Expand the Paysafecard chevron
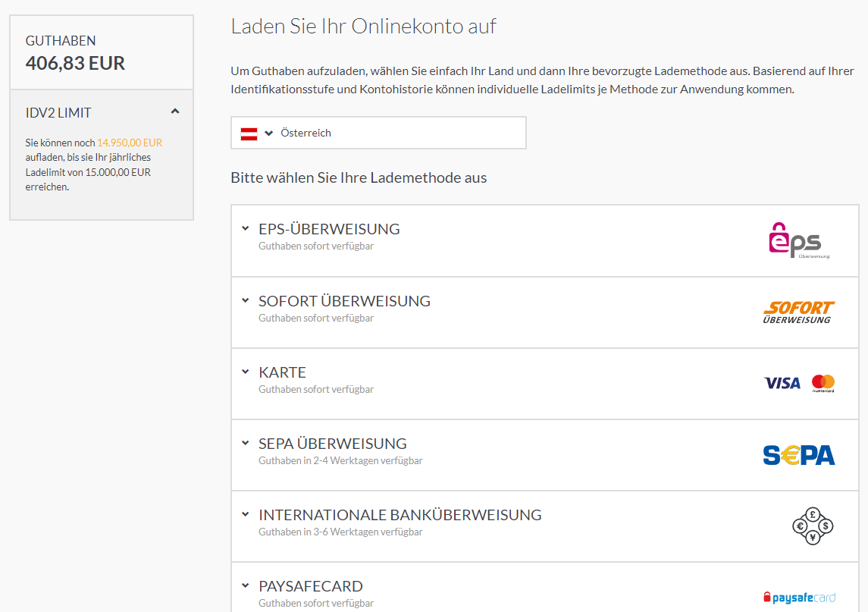 245,585
